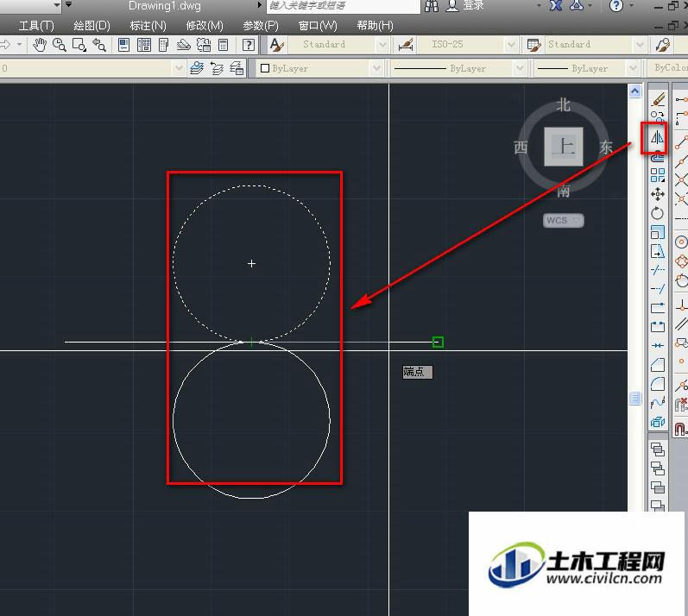Select the Zoom Window tool
The height and width of the screenshot is (616, 688).
[x=79, y=45]
